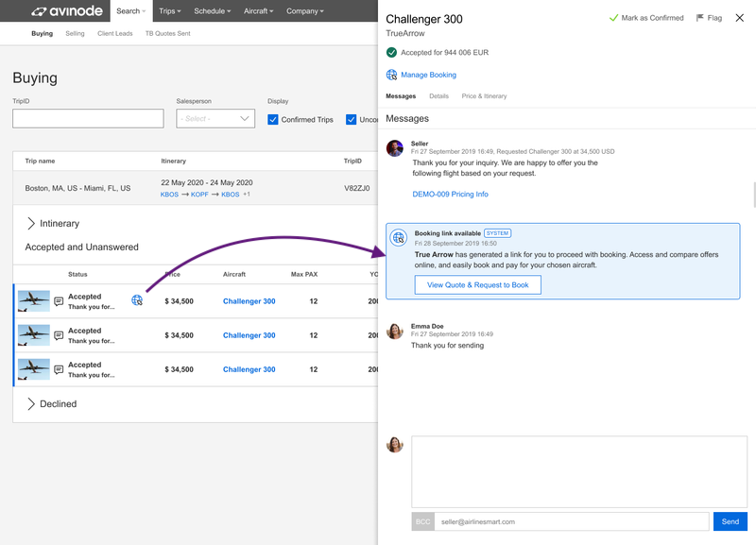Select the Details tab in side panel
Image resolution: width=756 pixels, height=545 pixels.
click(438, 96)
